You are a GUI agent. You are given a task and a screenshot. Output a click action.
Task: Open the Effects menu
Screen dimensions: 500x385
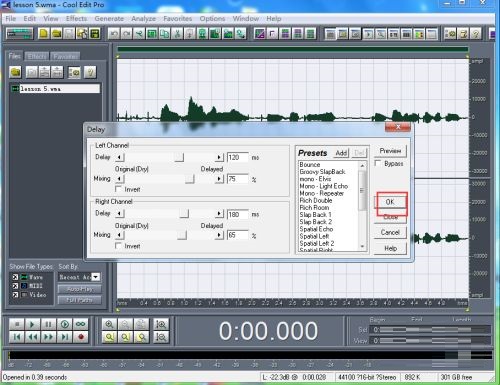[76, 19]
